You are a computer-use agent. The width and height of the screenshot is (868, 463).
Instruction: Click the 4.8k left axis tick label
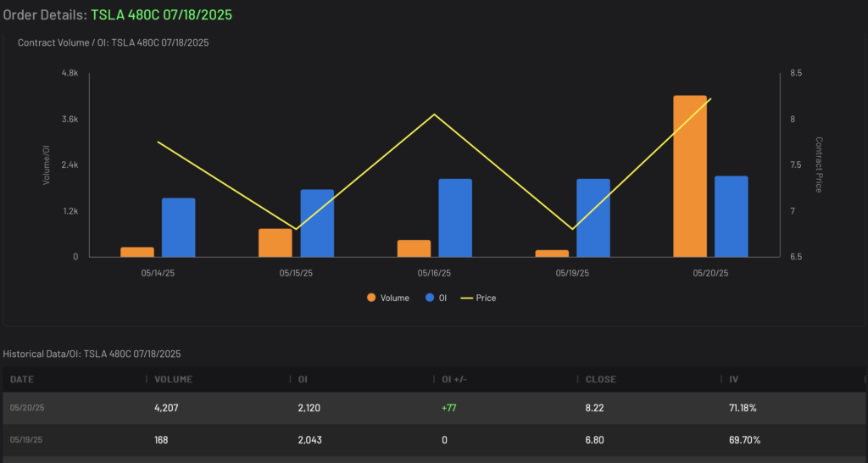pos(70,73)
